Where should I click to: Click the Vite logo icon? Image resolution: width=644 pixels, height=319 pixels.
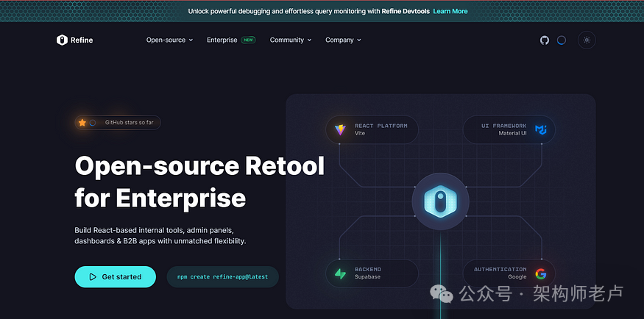click(340, 129)
